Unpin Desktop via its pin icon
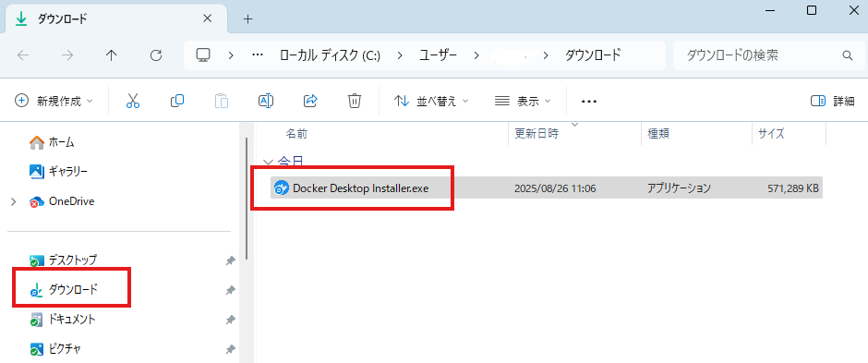The width and height of the screenshot is (868, 363). [x=230, y=260]
